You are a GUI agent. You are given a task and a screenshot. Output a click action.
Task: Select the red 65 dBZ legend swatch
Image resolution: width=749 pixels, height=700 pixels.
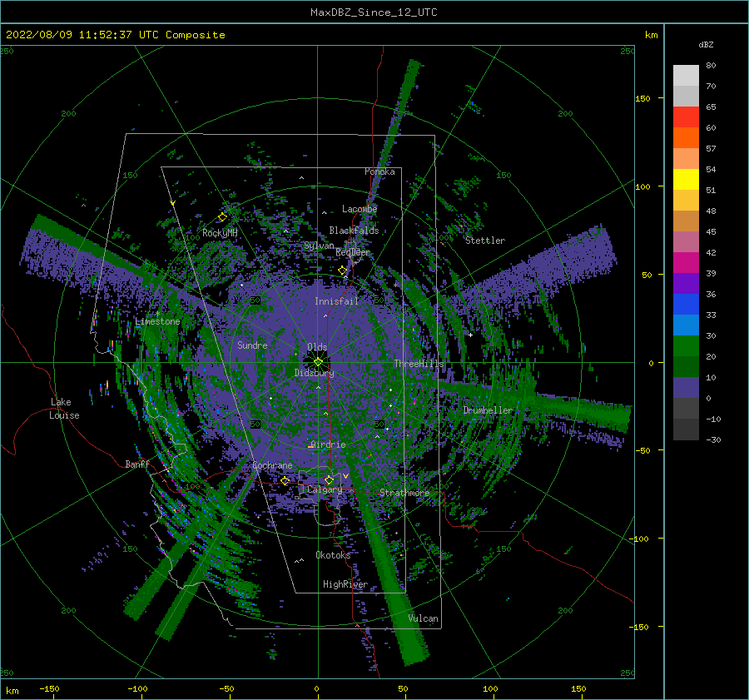click(x=686, y=117)
